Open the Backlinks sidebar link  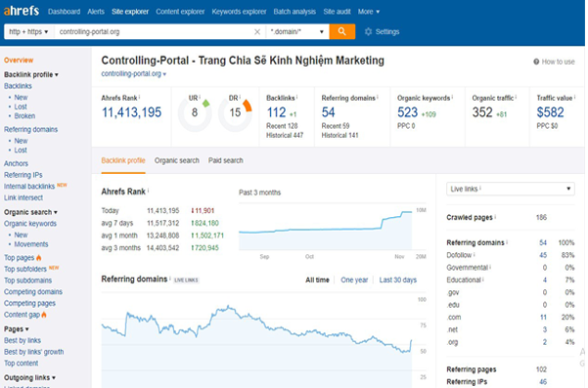click(x=18, y=86)
